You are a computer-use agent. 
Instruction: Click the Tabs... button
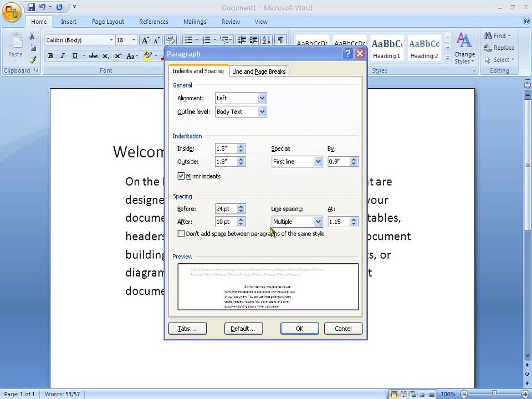click(187, 329)
